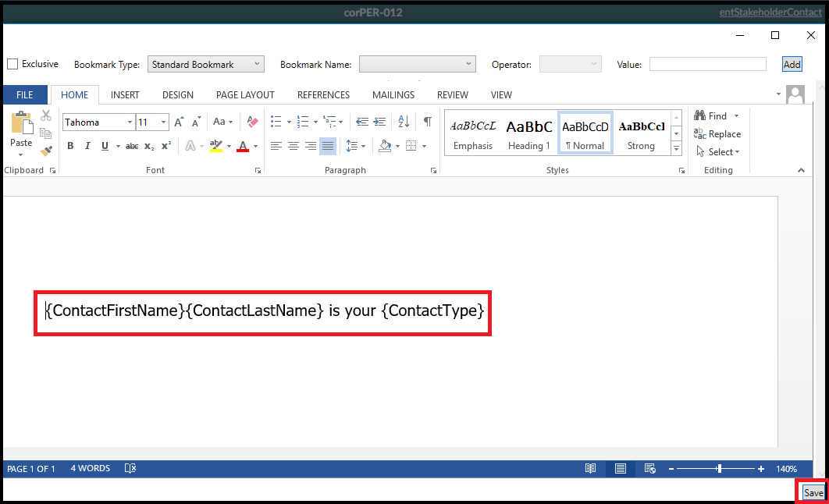Click the Text Effects outlined A icon
The width and height of the screenshot is (829, 504).
(190, 146)
